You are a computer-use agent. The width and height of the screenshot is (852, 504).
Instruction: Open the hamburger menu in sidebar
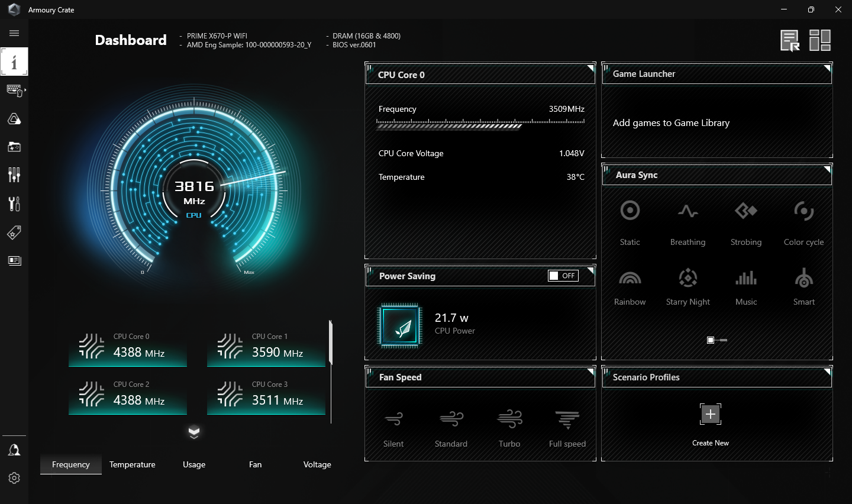click(x=14, y=33)
